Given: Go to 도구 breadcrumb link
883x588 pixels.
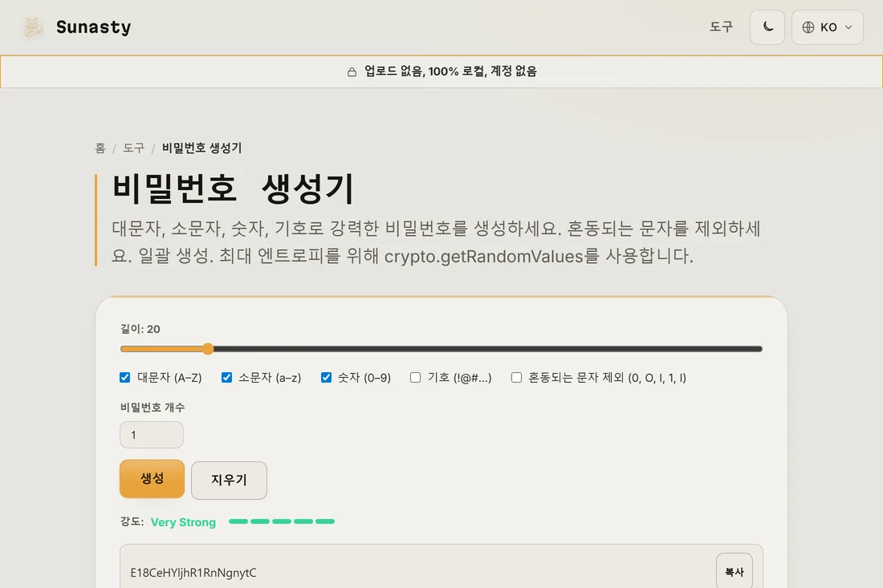Looking at the screenshot, I should [x=133, y=148].
